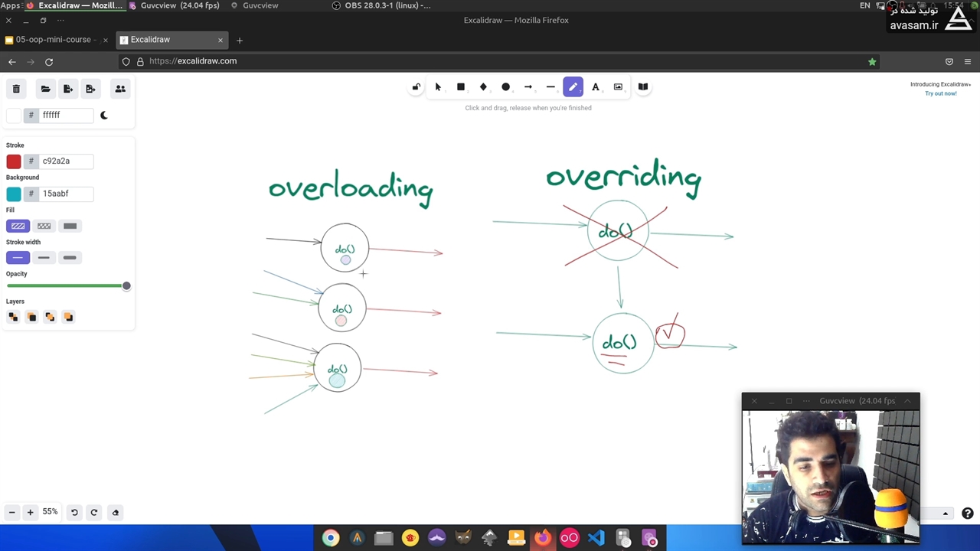Open the red stroke color swatch
Screen dimensions: 980x551
point(14,161)
